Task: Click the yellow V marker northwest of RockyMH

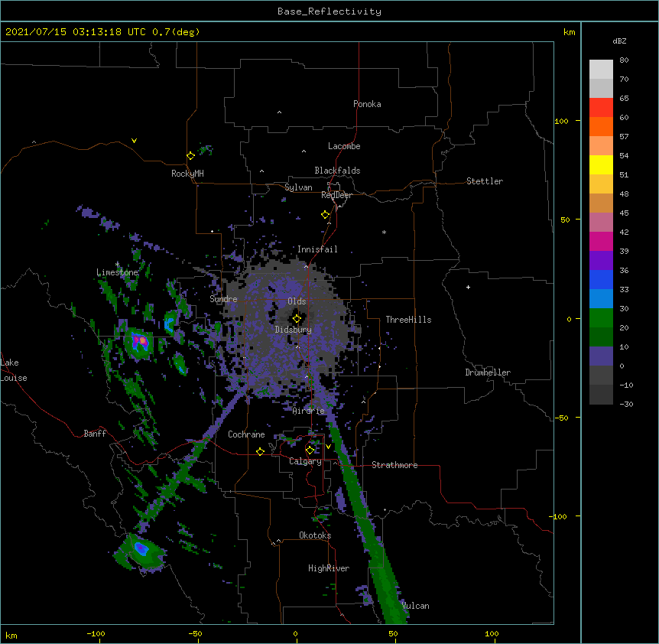Action: [x=134, y=141]
